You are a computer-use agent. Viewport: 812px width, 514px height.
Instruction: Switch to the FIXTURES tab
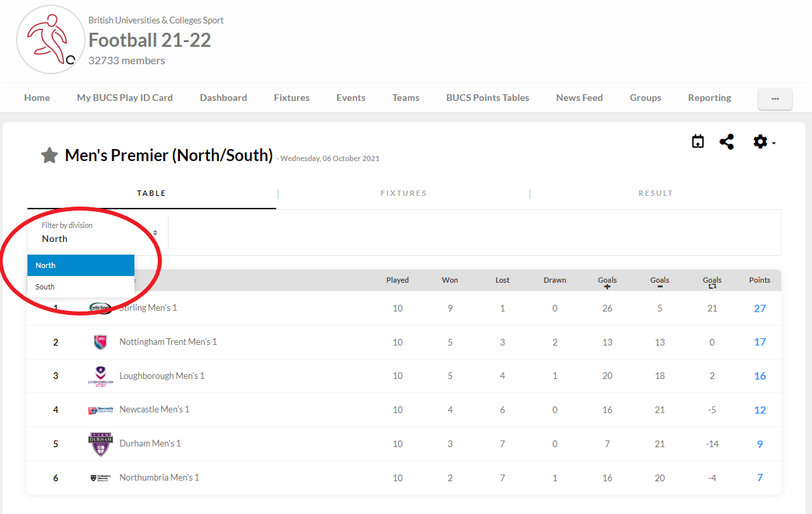(x=403, y=193)
